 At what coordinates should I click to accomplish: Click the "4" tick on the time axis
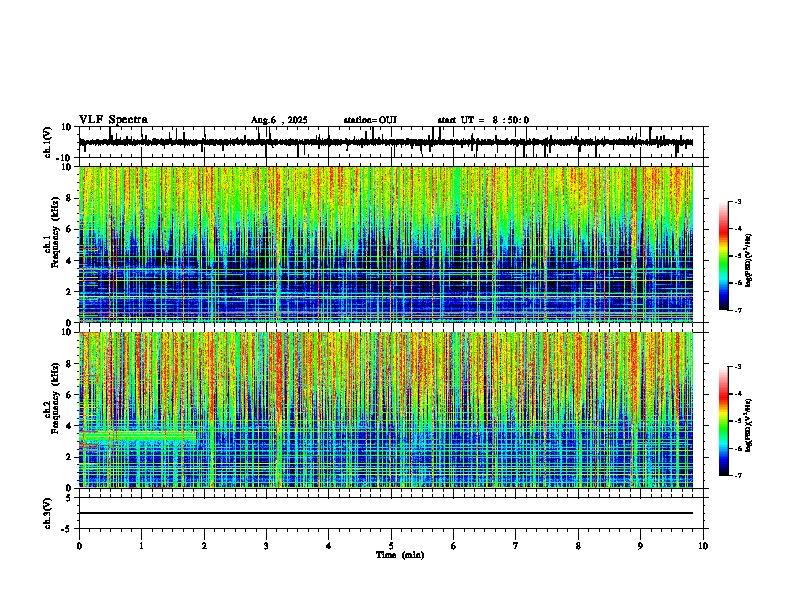click(329, 546)
